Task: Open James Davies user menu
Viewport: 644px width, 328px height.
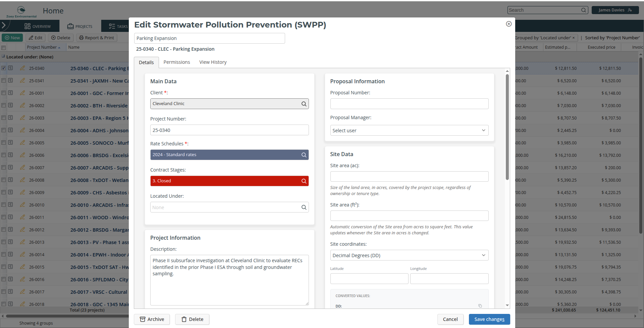Action: (615, 10)
